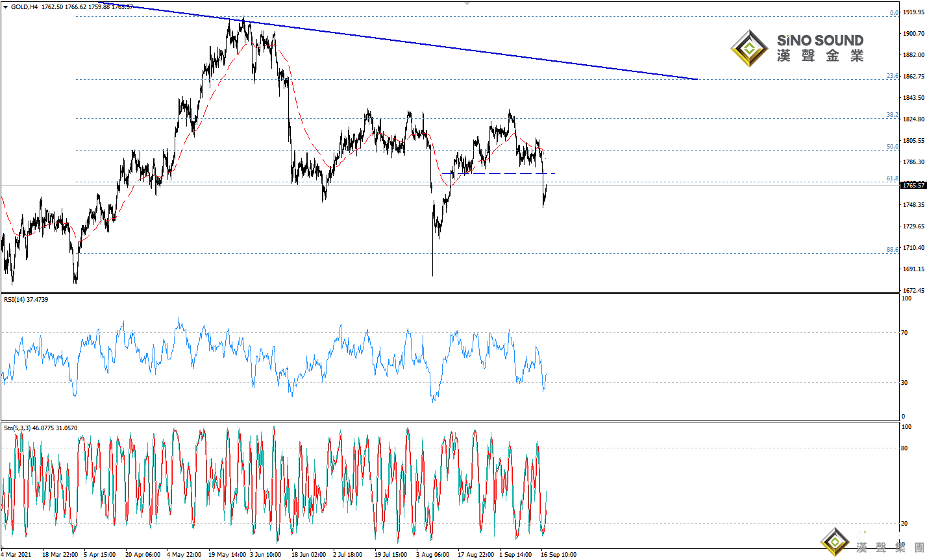Click the GOLD,H4 symbol label
This screenshot has width=927, height=560.
(x=24, y=6)
